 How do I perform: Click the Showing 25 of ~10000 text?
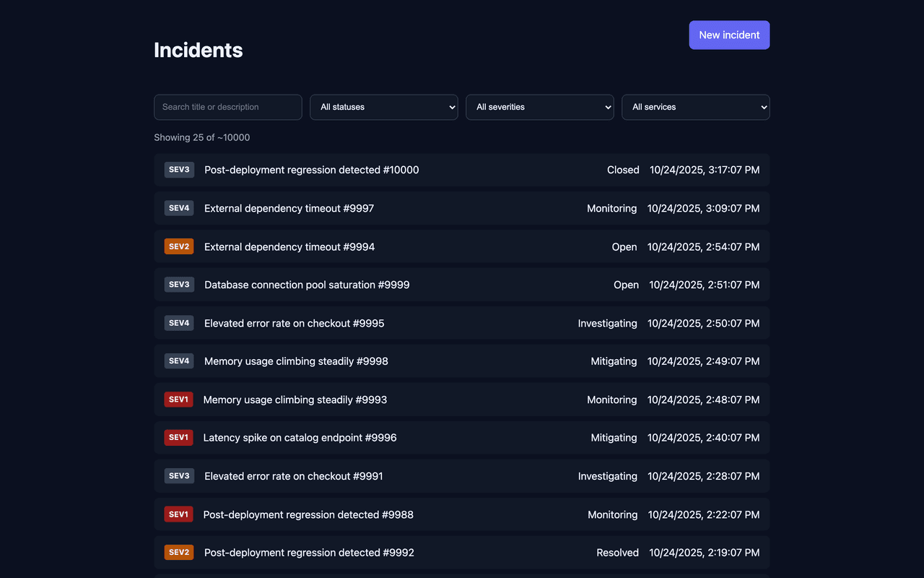point(202,137)
